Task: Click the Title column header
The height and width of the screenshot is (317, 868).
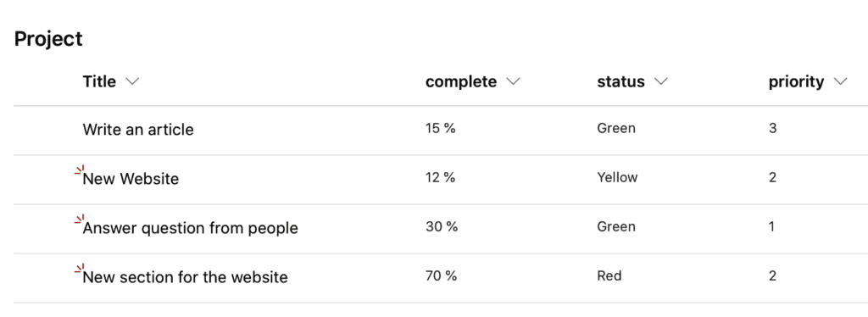Action: click(100, 82)
